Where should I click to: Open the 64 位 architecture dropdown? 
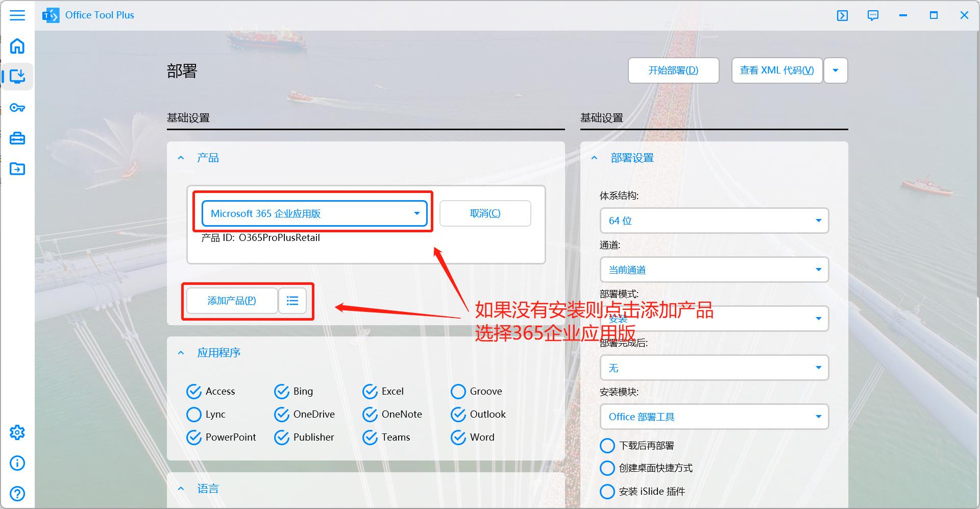pos(713,221)
